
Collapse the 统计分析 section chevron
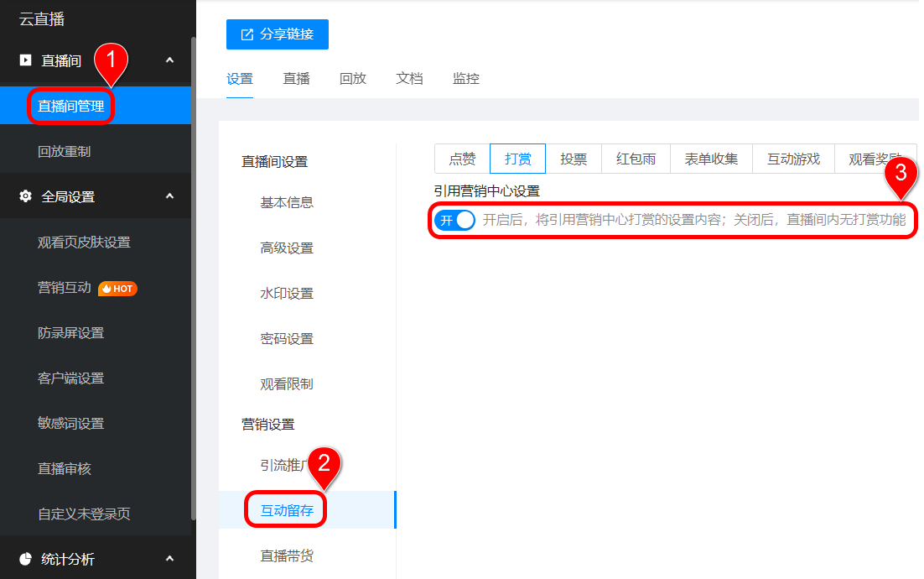[x=169, y=559]
